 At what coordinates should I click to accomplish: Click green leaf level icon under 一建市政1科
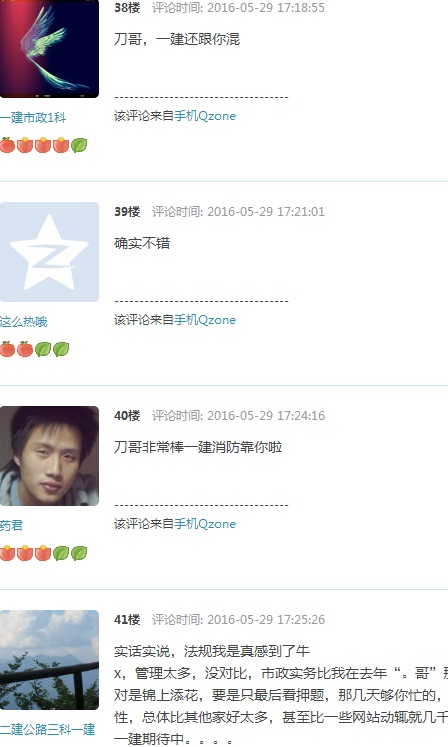click(79, 145)
